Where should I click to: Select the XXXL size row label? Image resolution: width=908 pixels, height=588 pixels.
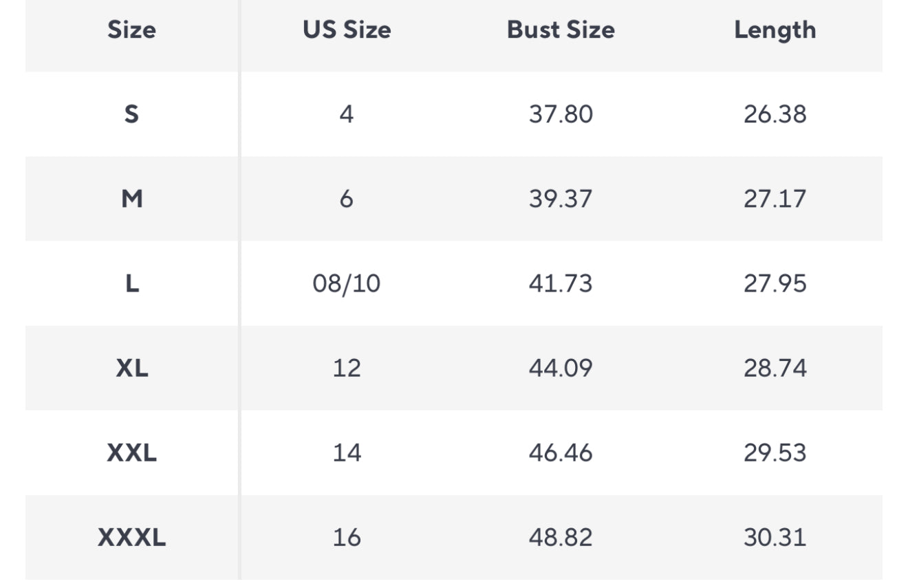[x=131, y=537]
